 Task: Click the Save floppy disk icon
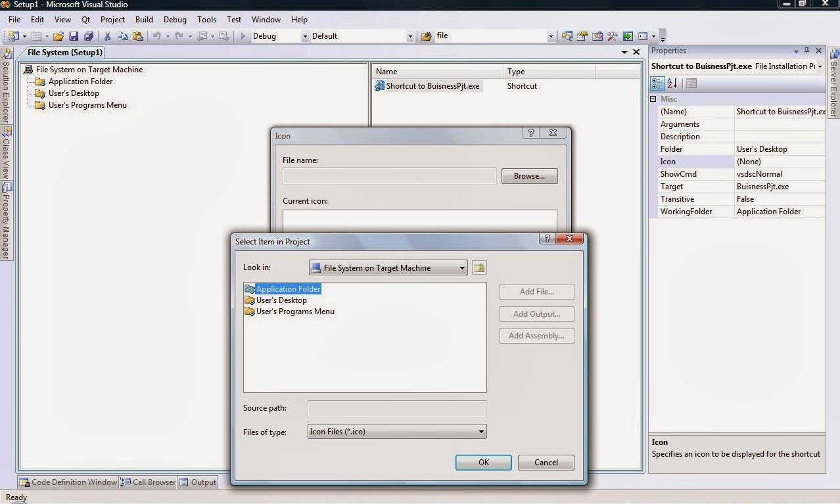[x=74, y=36]
